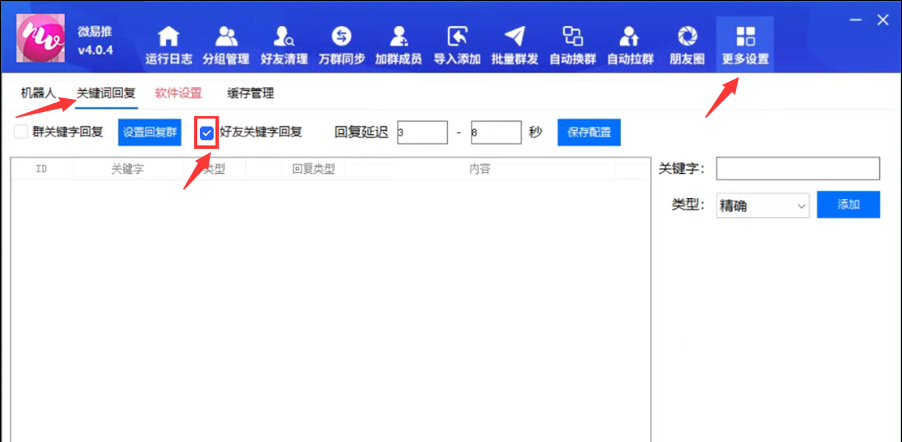Open 加群成员 add members icon

pyautogui.click(x=399, y=37)
